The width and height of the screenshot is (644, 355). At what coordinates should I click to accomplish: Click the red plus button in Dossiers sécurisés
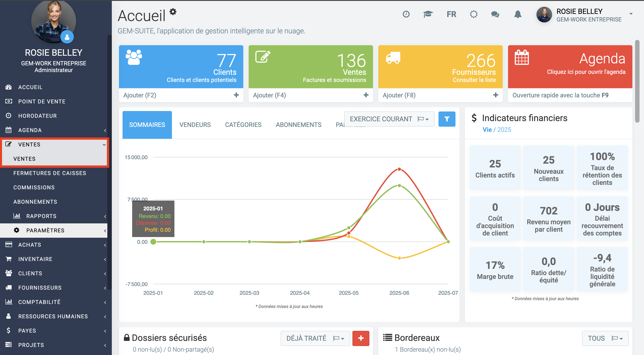pyautogui.click(x=360, y=338)
